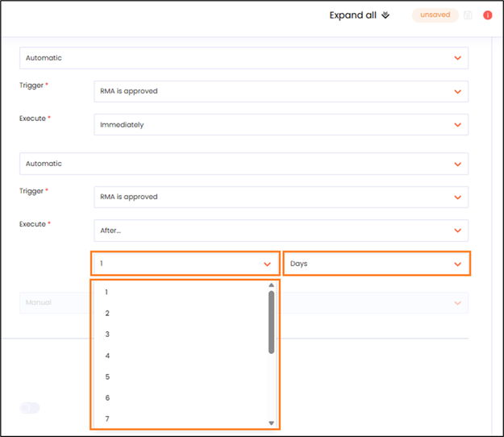This screenshot has width=504, height=437.
Task: Open the red alert info icon
Action: [x=487, y=15]
